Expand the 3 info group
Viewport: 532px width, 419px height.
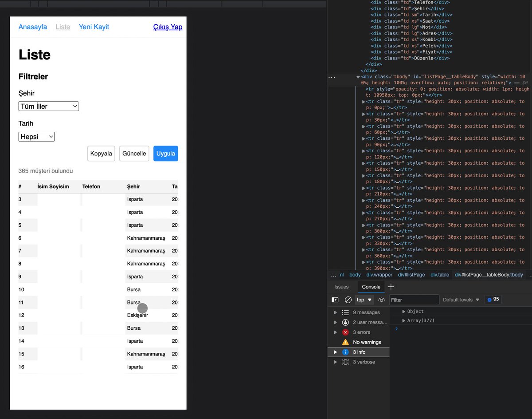coord(335,352)
